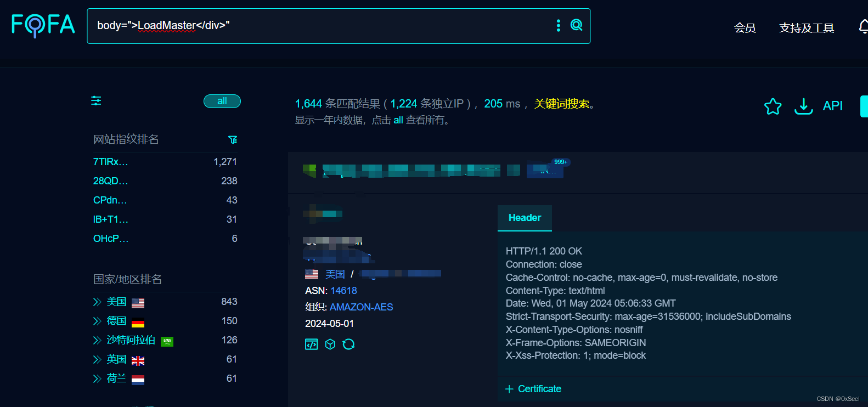868x407 pixels.
Task: Expand the 德国 country row
Action: point(97,321)
